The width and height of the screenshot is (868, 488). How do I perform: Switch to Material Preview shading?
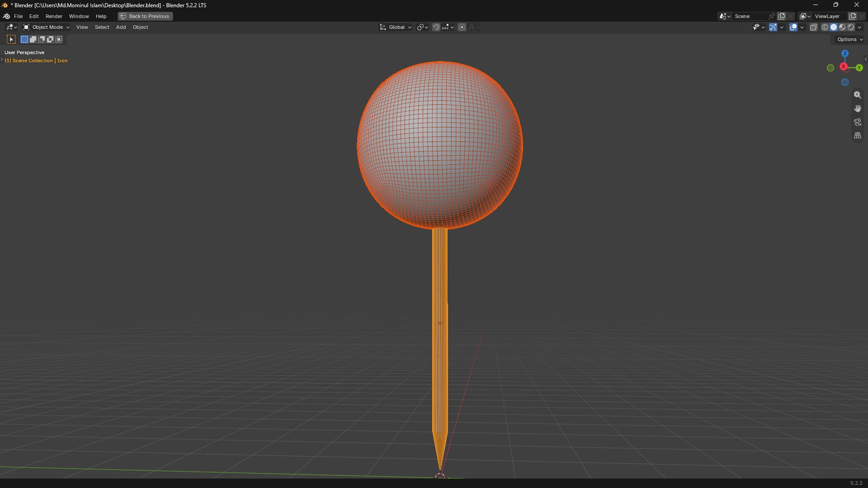pyautogui.click(x=842, y=27)
